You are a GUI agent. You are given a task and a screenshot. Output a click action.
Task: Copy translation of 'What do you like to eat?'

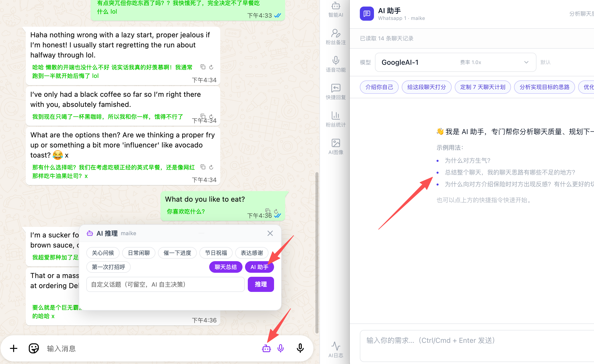pos(268,211)
